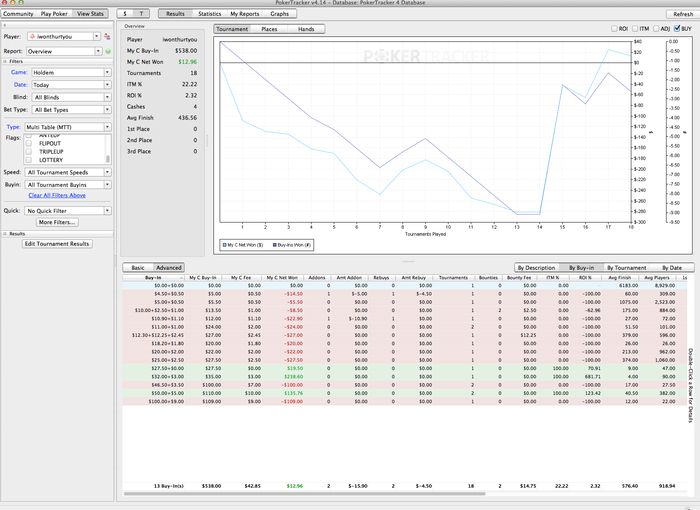Screen dimensions: 700x510
Task: Switch to the $ cash mode button
Action: coord(125,15)
